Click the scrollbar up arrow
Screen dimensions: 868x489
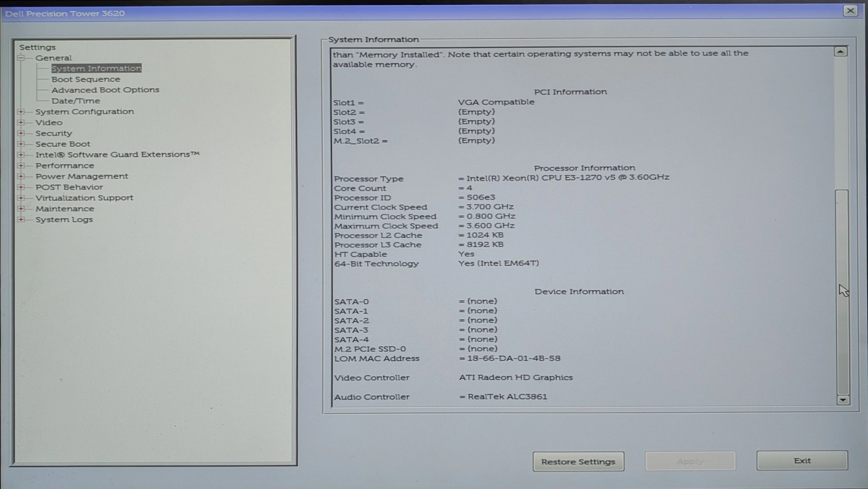[840, 52]
